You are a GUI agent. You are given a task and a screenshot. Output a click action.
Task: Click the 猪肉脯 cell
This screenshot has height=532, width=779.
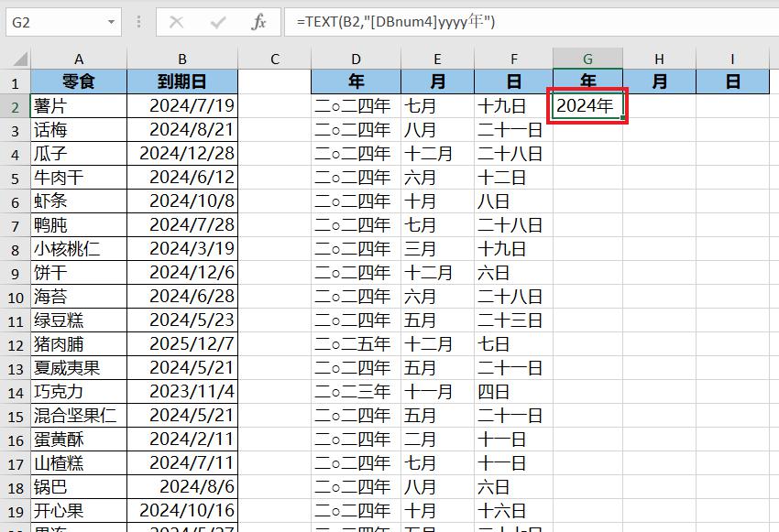pyautogui.click(x=79, y=344)
